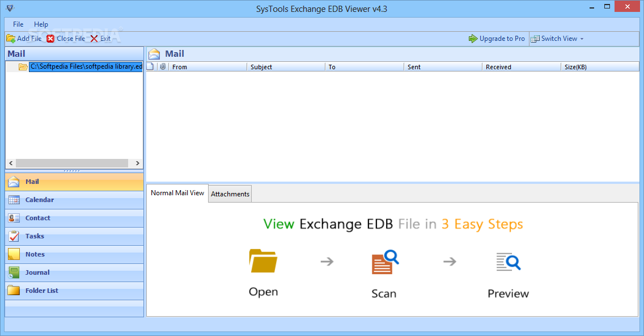
Task: Click the Contact card icon in sidebar
Action: tap(14, 218)
